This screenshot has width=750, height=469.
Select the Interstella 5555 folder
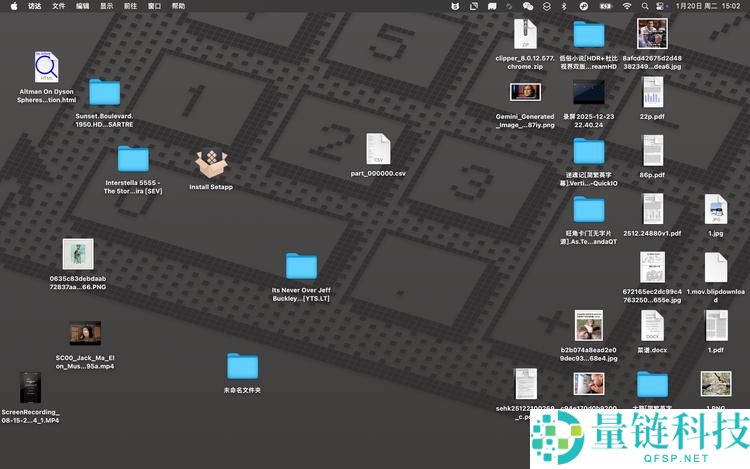(x=133, y=159)
